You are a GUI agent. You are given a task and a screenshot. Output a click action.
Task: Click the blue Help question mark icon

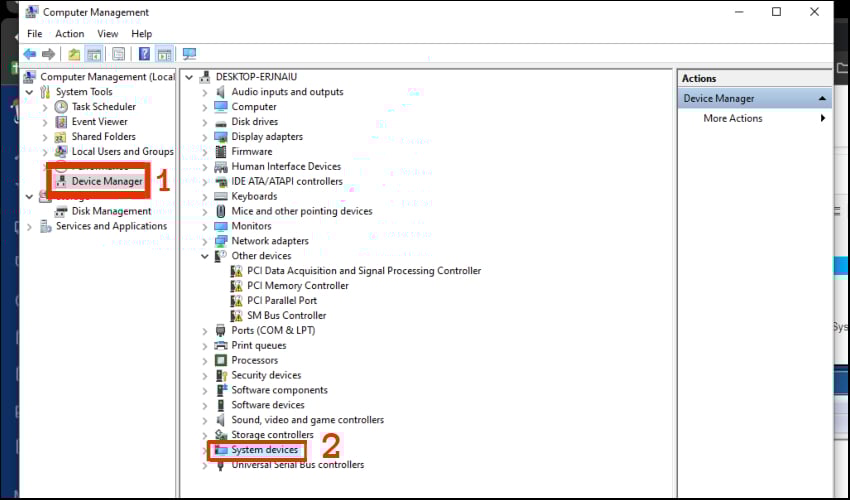(144, 54)
